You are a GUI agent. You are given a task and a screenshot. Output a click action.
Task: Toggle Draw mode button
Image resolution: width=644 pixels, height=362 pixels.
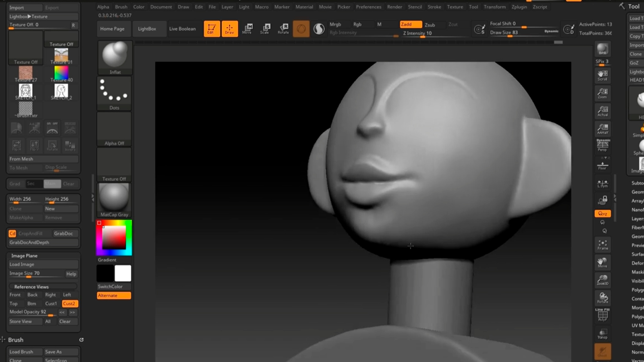tap(230, 29)
